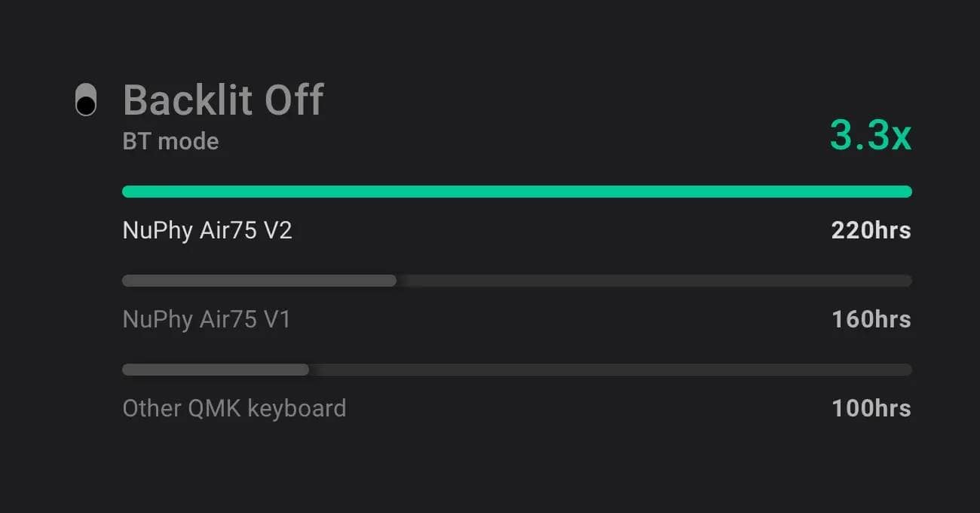Select the NuPhy Air75 V2 label
This screenshot has height=513, width=980.
tap(207, 231)
